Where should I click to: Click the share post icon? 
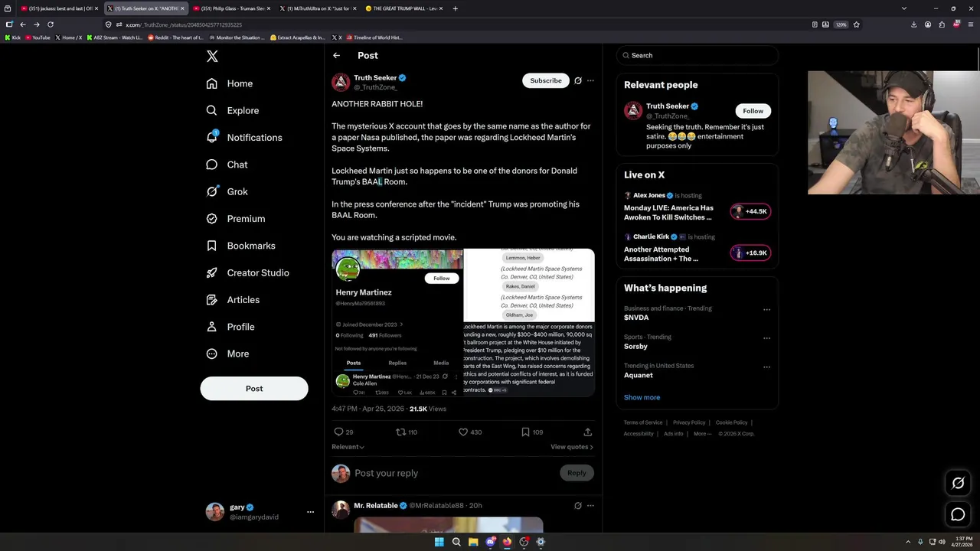click(x=587, y=432)
